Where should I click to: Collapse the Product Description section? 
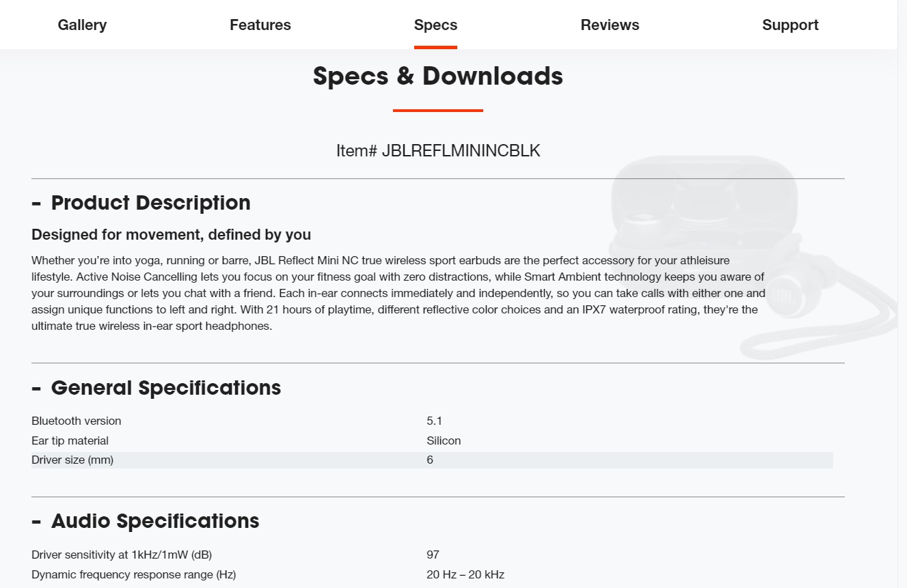(x=141, y=203)
